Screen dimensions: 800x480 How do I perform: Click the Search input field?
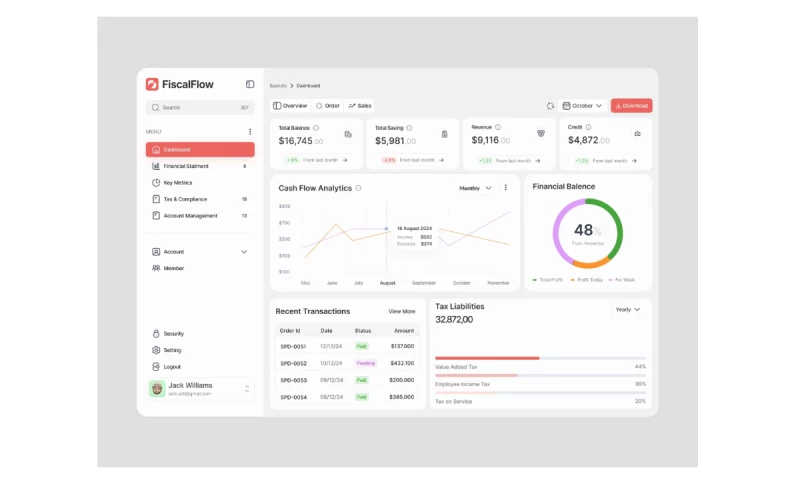(x=200, y=108)
